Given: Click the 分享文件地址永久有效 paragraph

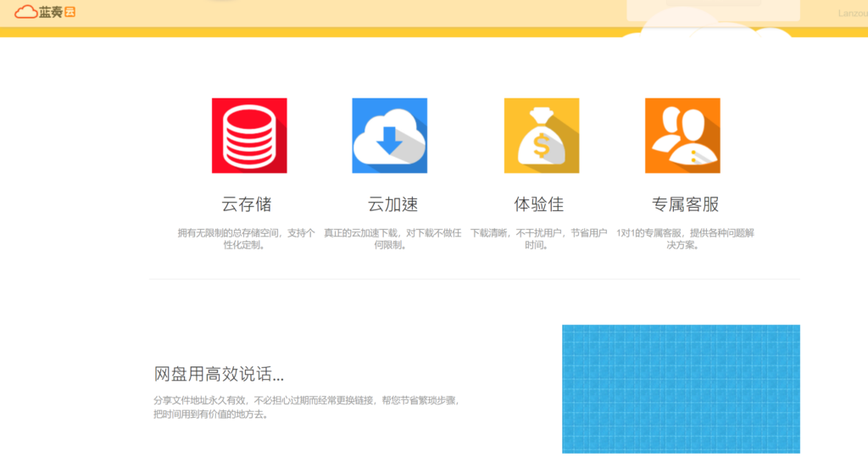Looking at the screenshot, I should tap(305, 407).
